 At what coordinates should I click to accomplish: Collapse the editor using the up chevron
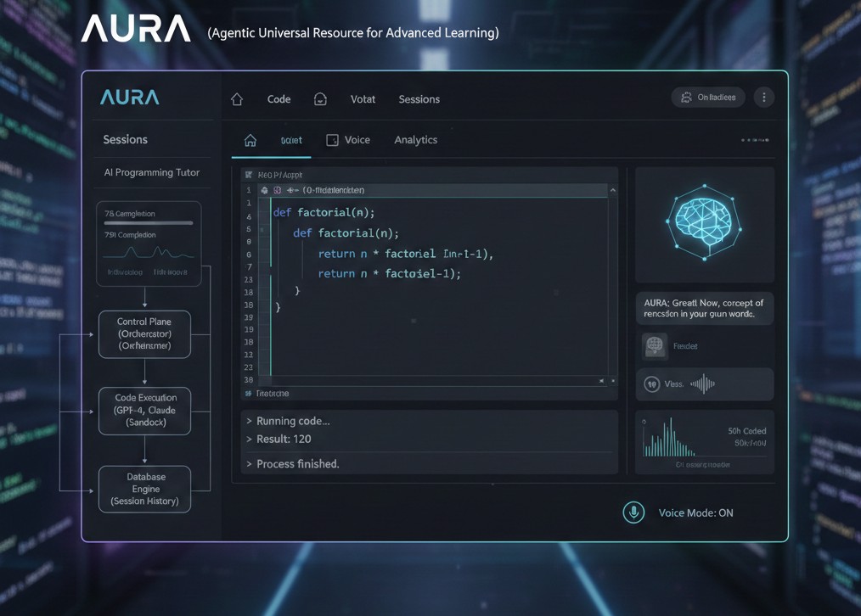tap(613, 190)
